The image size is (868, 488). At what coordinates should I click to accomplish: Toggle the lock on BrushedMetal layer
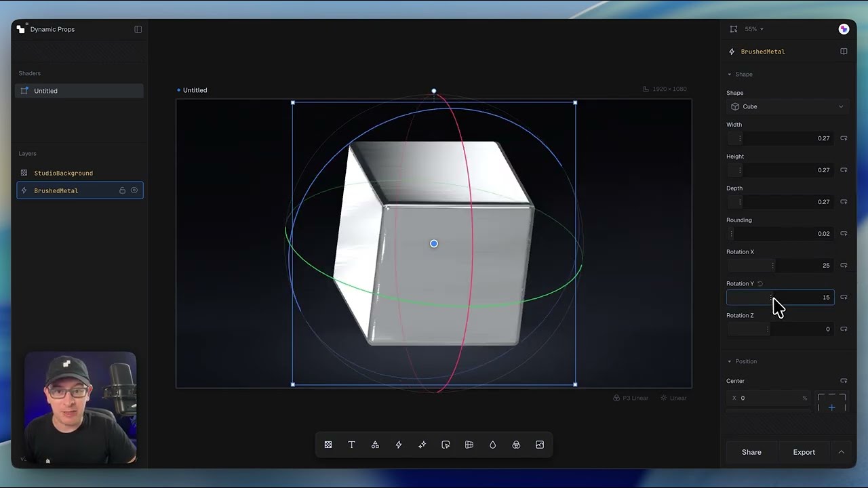coord(122,190)
